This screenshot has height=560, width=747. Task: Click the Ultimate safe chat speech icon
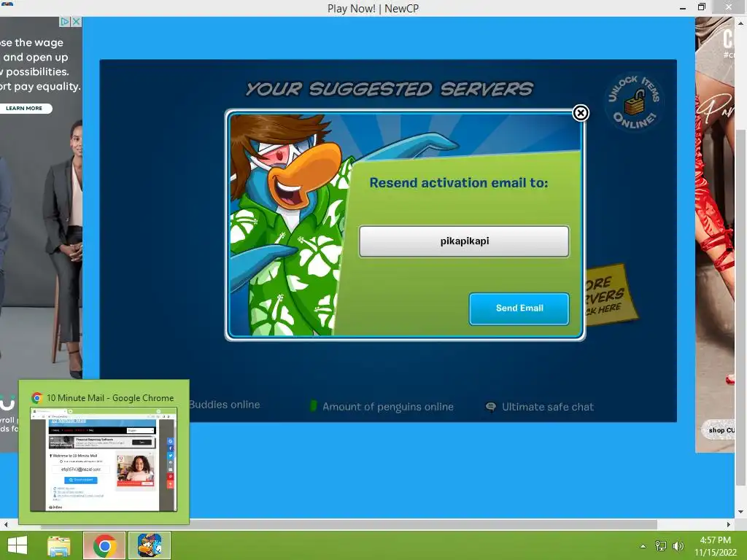(x=490, y=407)
